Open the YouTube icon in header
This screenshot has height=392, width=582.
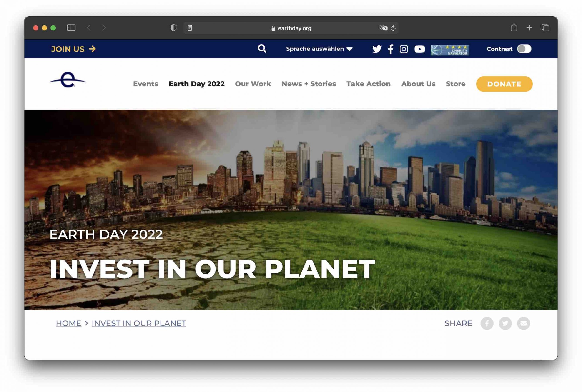point(419,49)
